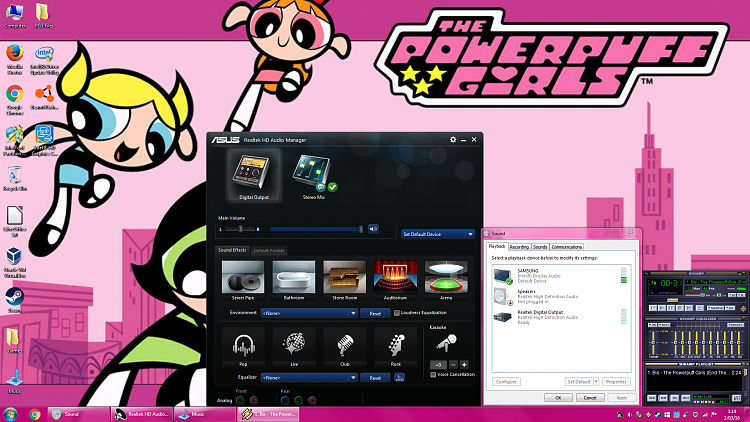Select the Rock equalizer preset
Screen dimensions: 750x422
(x=396, y=347)
